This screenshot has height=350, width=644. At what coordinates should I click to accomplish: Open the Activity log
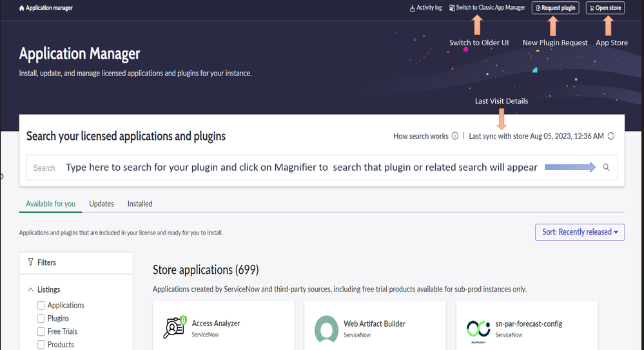pos(425,8)
